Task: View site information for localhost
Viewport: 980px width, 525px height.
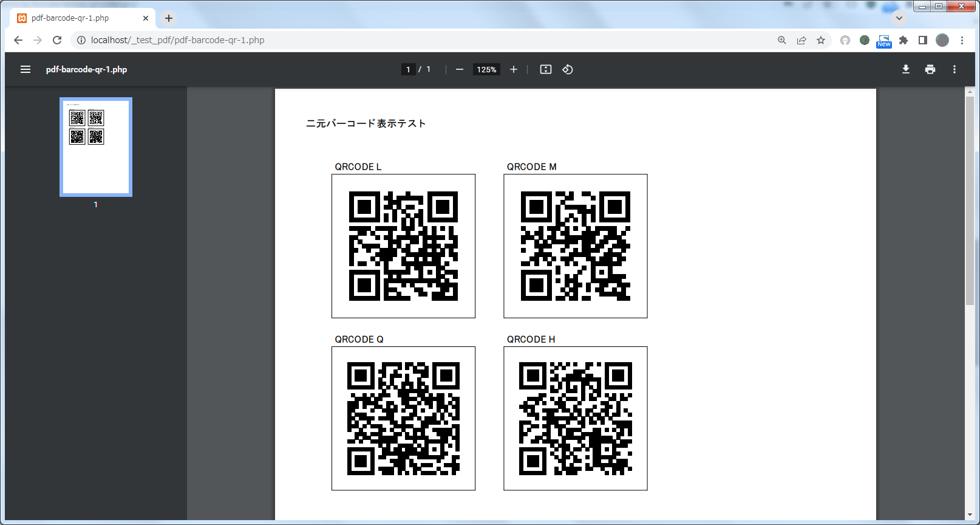Action: click(81, 40)
